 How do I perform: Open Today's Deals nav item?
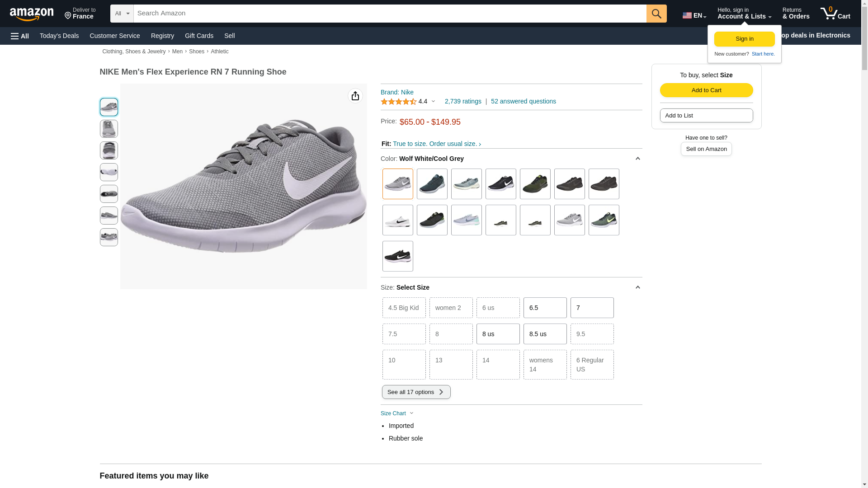59,36
